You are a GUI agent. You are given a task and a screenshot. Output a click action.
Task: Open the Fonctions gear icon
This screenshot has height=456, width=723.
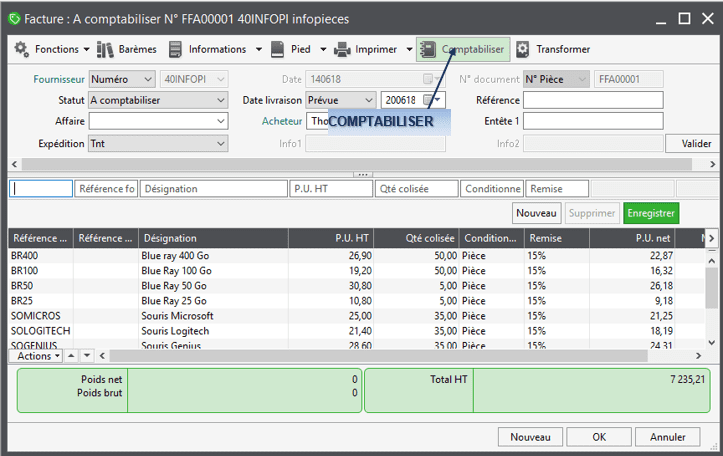click(x=21, y=49)
